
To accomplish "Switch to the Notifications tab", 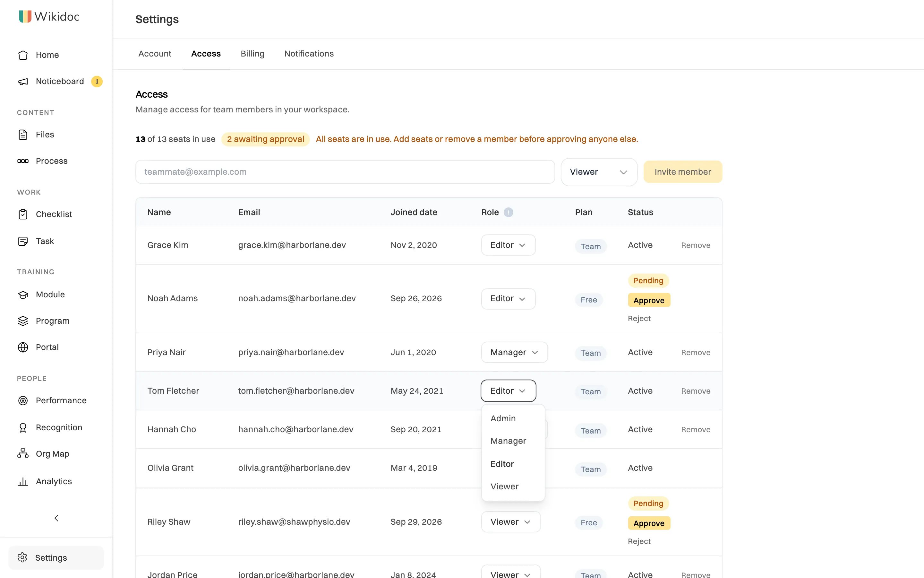I will tap(309, 54).
